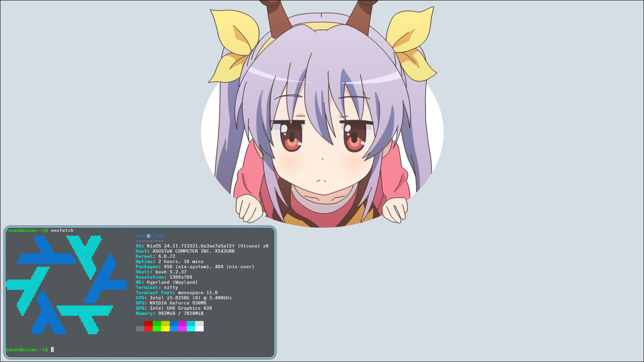Click the light gray color block above white
Screen dimensions: 644x362
(x=199, y=324)
